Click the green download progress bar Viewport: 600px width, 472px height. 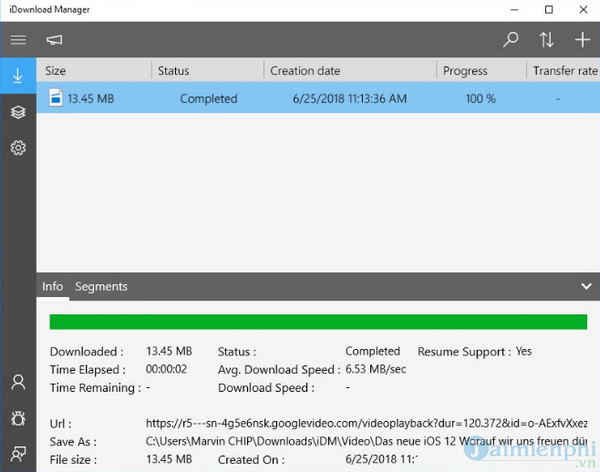click(318, 322)
